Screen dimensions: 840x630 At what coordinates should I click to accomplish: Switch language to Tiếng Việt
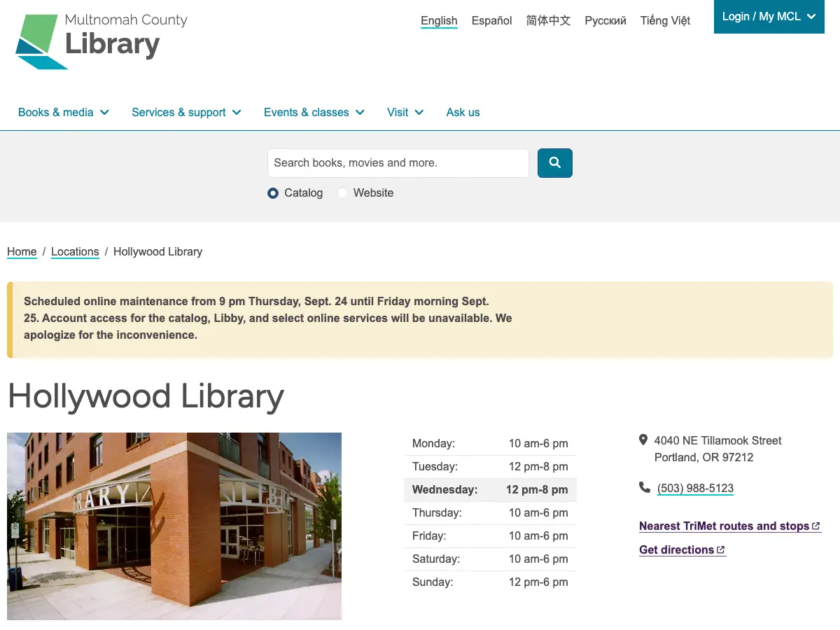[665, 21]
